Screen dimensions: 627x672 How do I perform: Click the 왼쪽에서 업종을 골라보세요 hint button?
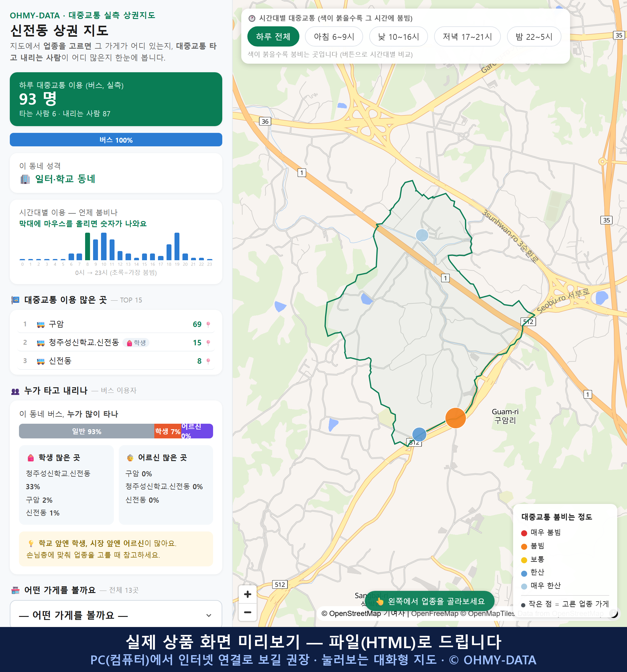tap(430, 601)
